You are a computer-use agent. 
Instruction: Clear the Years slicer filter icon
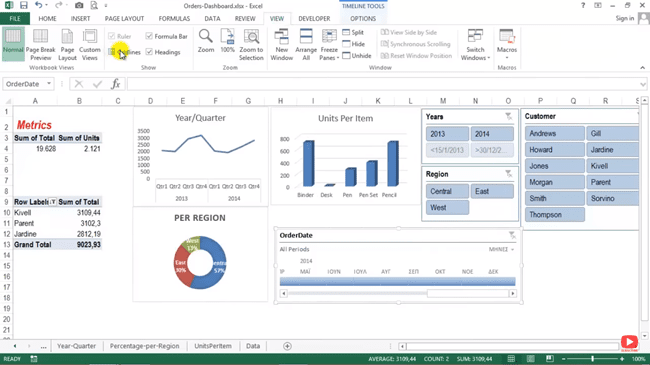tap(508, 117)
